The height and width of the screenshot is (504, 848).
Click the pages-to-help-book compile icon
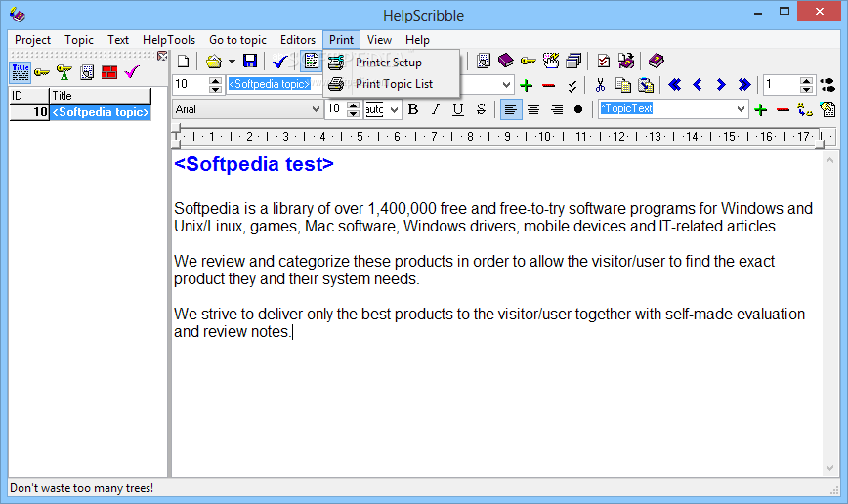(626, 61)
